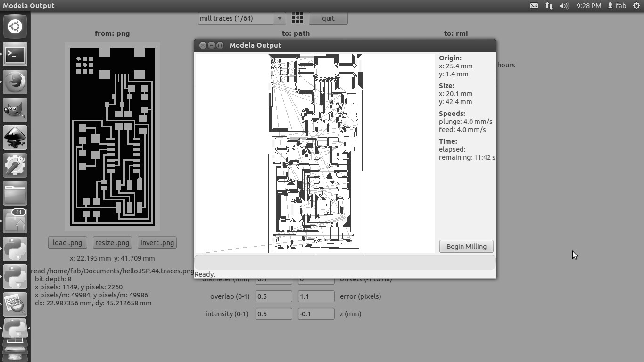Click the 'remaining: 11:42' time text

pos(467,157)
